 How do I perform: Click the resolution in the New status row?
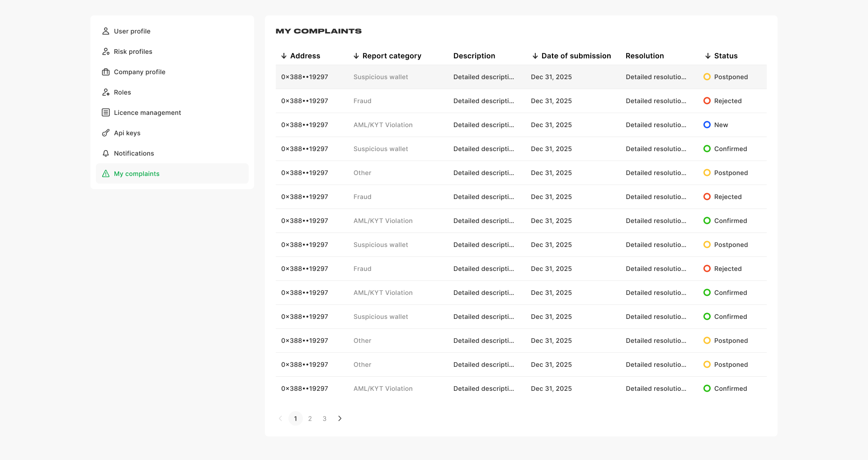(656, 125)
